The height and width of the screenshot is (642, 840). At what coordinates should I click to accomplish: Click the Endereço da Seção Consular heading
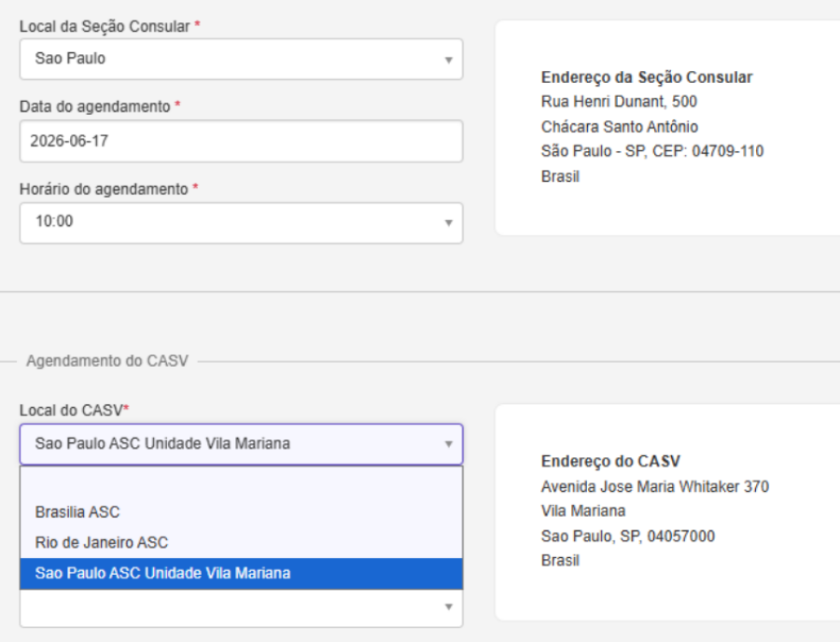[646, 77]
